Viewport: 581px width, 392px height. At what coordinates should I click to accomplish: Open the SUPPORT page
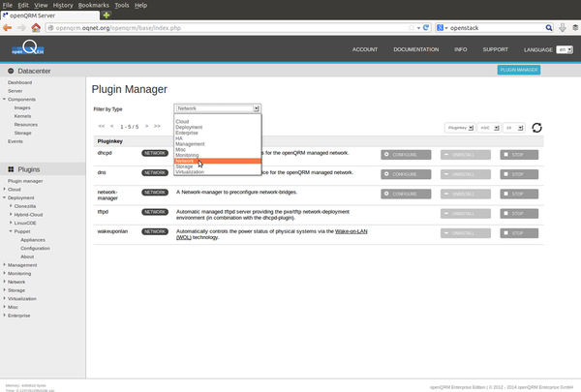[x=495, y=49]
